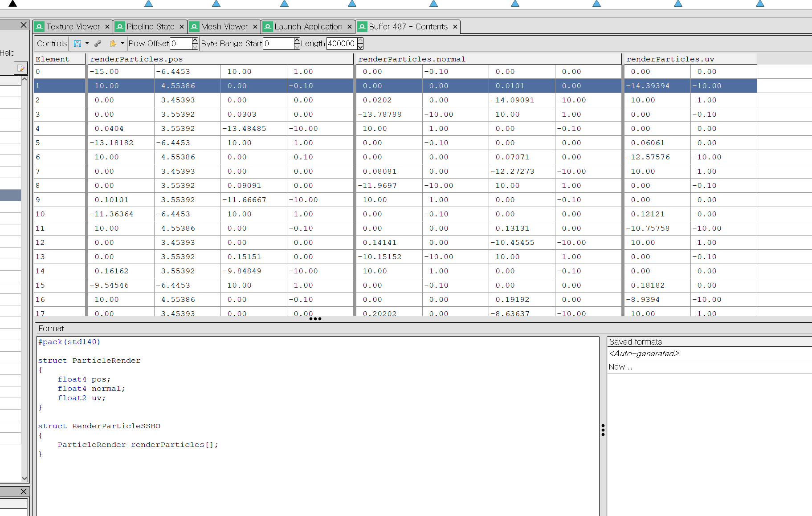Click the Texture Viewer tab icon
The height and width of the screenshot is (516, 812).
pyautogui.click(x=40, y=27)
